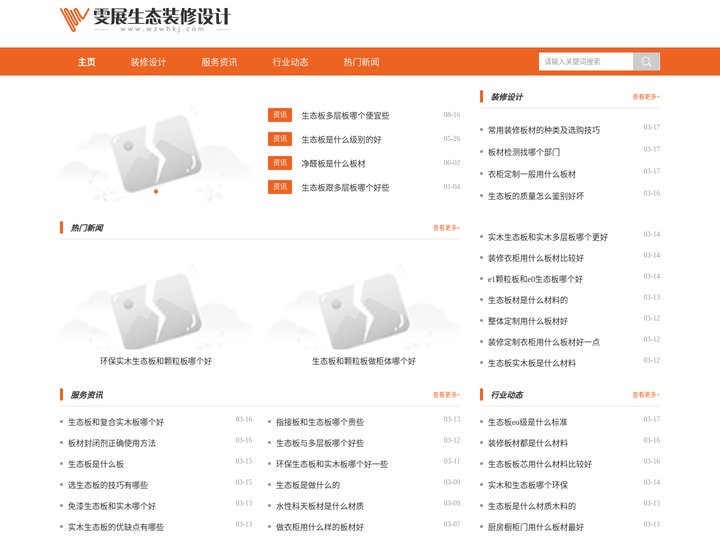Open 生态板的质量怎么鉴别好坏
The image size is (720, 540).
tap(536, 197)
